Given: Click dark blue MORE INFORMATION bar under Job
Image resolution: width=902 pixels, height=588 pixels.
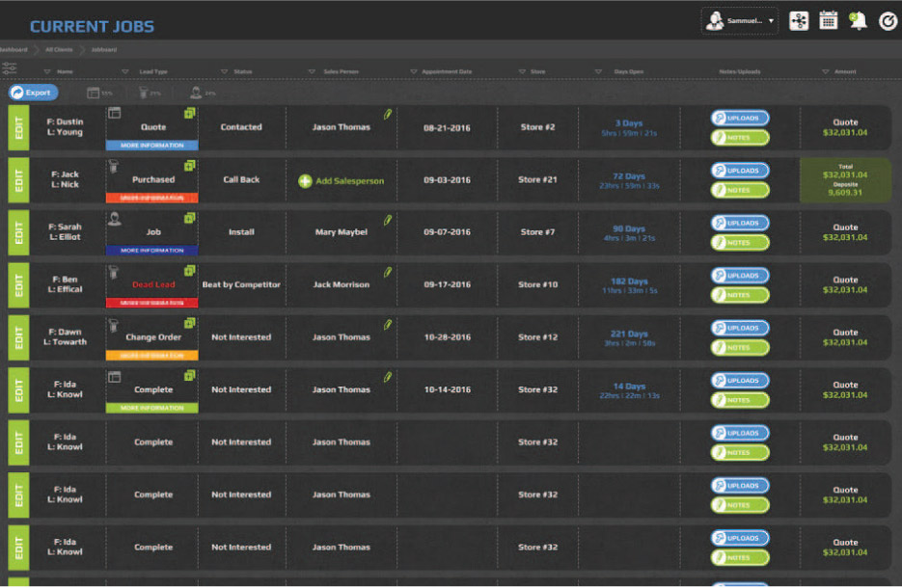Looking at the screenshot, I should click(x=151, y=251).
